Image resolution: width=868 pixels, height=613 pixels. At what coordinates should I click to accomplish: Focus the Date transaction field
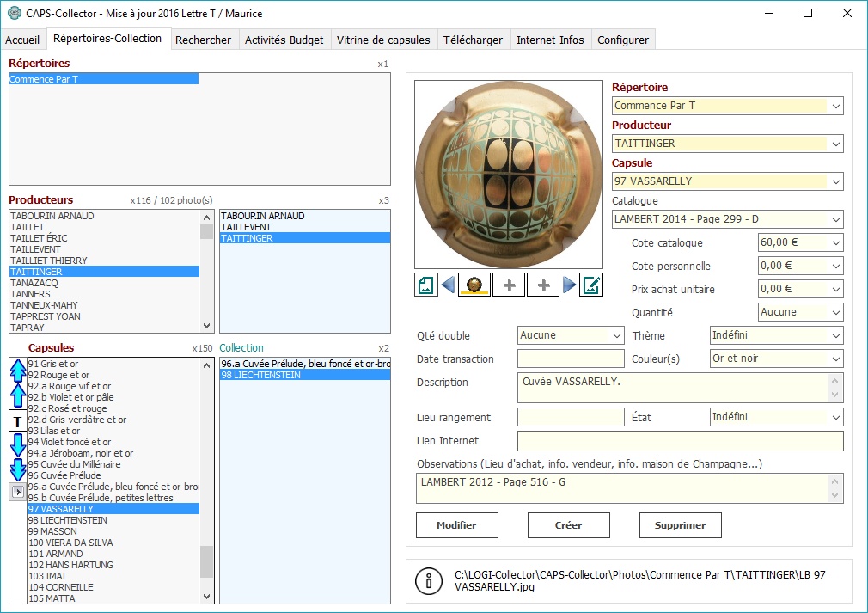click(x=571, y=359)
